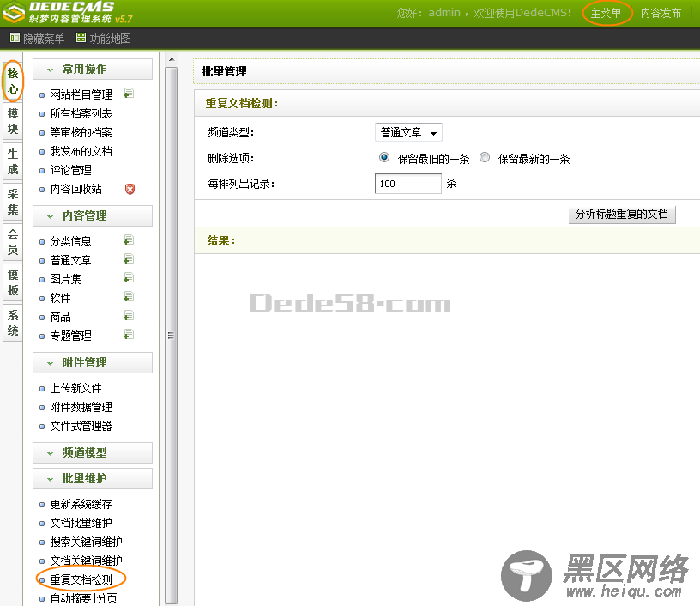
Task: Click the sidebar vertical scrollbar track
Action: [x=172, y=335]
